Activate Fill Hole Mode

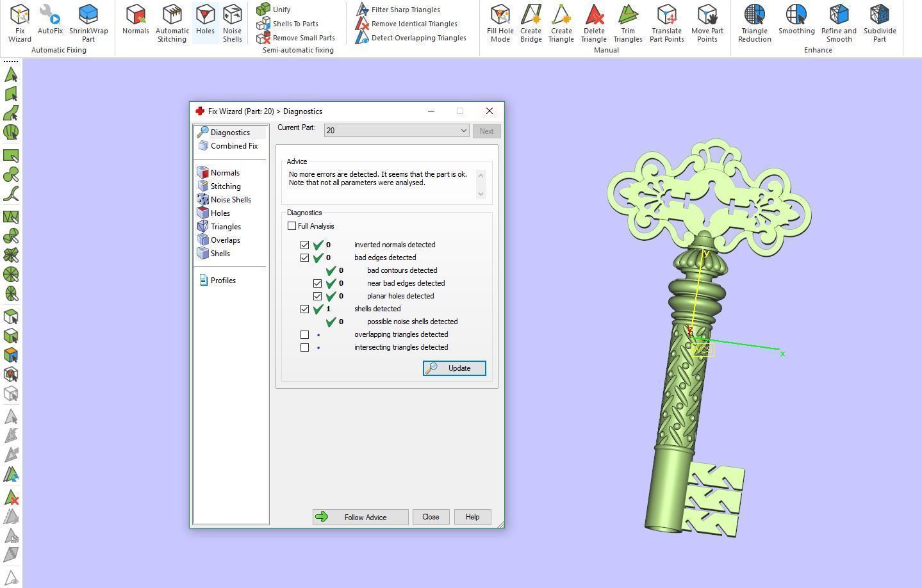(500, 22)
